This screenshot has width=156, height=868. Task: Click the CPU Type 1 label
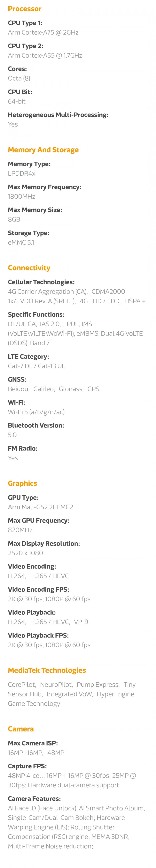[x=25, y=23]
